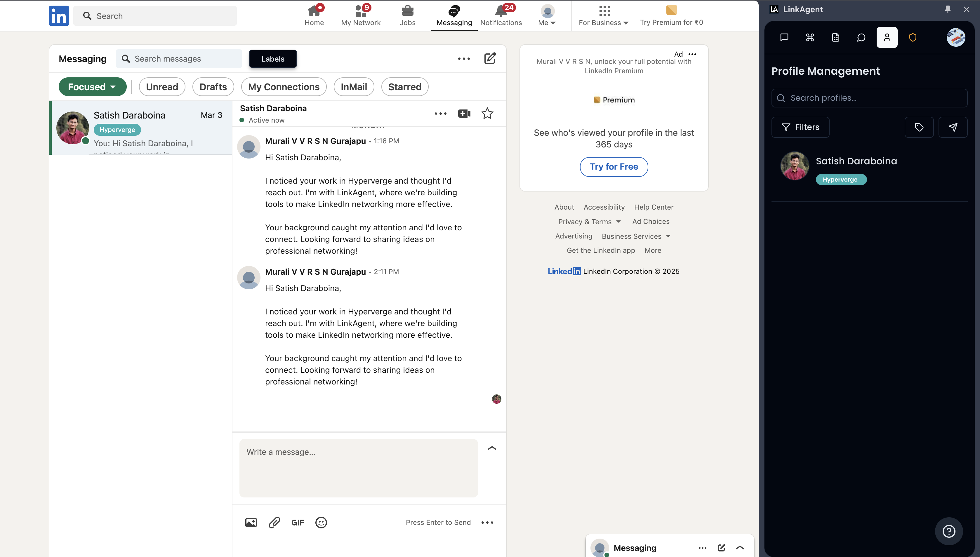The image size is (980, 557).
Task: Click Try for Free premium button
Action: [x=614, y=167]
